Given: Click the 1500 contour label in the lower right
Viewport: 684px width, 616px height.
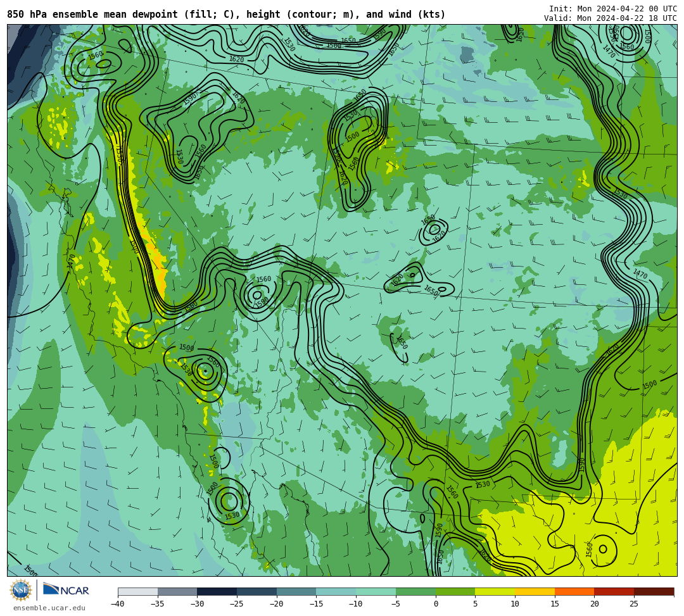Looking at the screenshot, I should pos(650,384).
